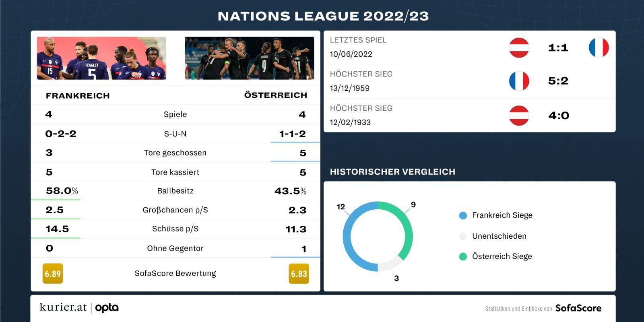
Task: Click the France flag beside 1:1 score
Action: point(599,47)
